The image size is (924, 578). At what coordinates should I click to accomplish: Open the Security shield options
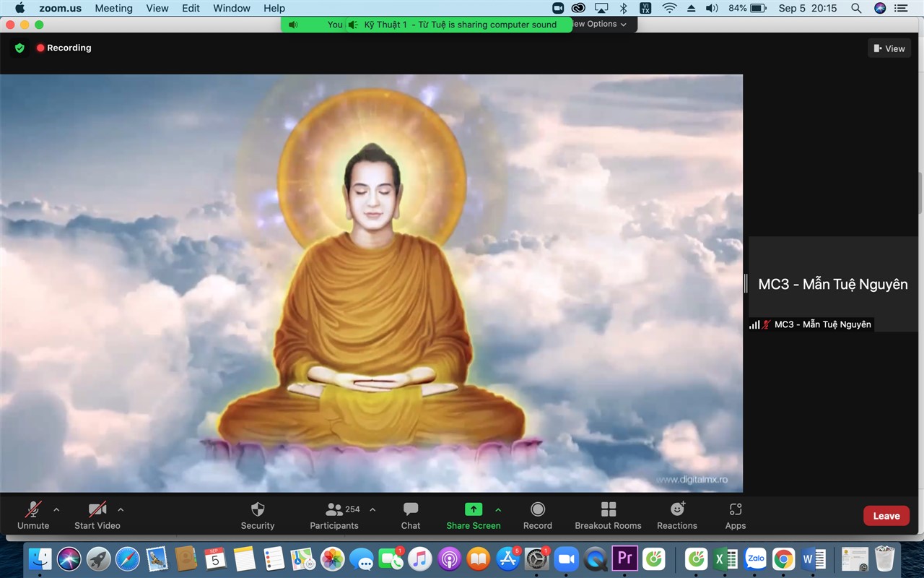258,516
